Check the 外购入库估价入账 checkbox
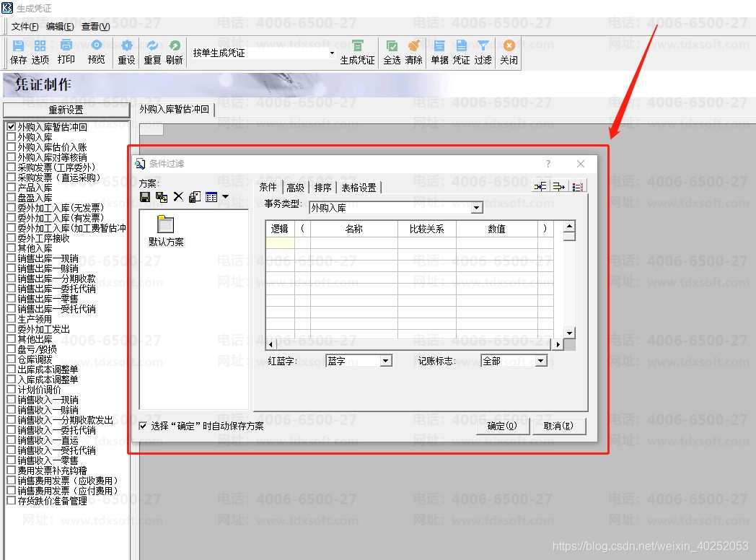Screen dimensions: 756x560 pyautogui.click(x=11, y=146)
